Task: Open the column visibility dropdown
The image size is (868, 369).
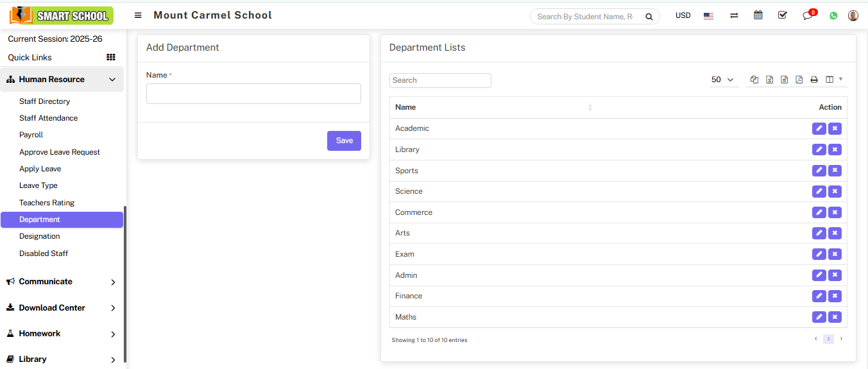Action: tap(833, 80)
